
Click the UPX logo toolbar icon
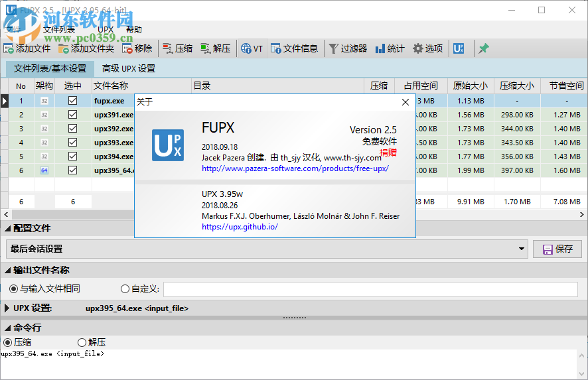pos(458,48)
